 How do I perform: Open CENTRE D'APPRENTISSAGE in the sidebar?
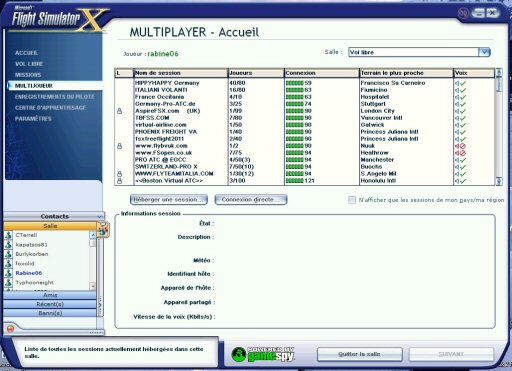(50, 108)
